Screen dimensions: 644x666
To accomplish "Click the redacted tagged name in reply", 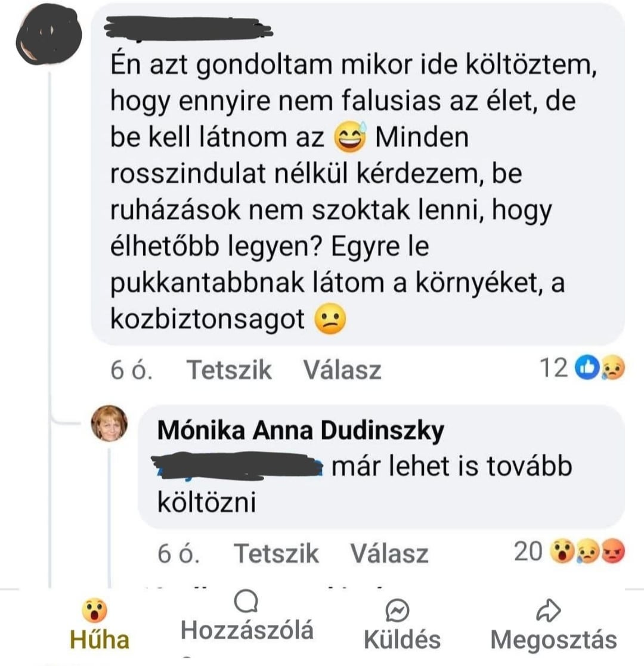I will [x=237, y=466].
